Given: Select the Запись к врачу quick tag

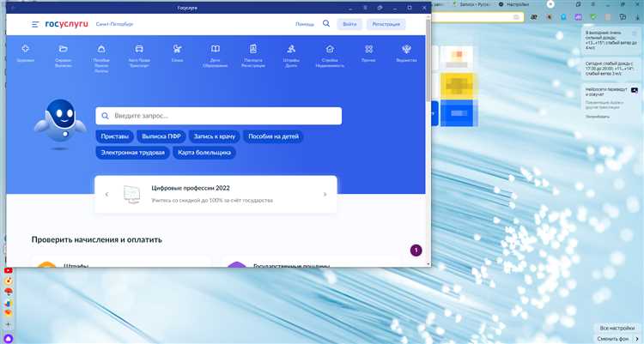Looking at the screenshot, I should pos(215,136).
